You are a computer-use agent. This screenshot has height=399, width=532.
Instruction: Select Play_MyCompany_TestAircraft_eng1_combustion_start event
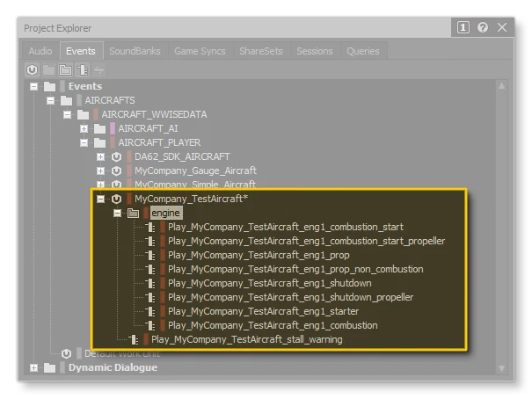[286, 227]
